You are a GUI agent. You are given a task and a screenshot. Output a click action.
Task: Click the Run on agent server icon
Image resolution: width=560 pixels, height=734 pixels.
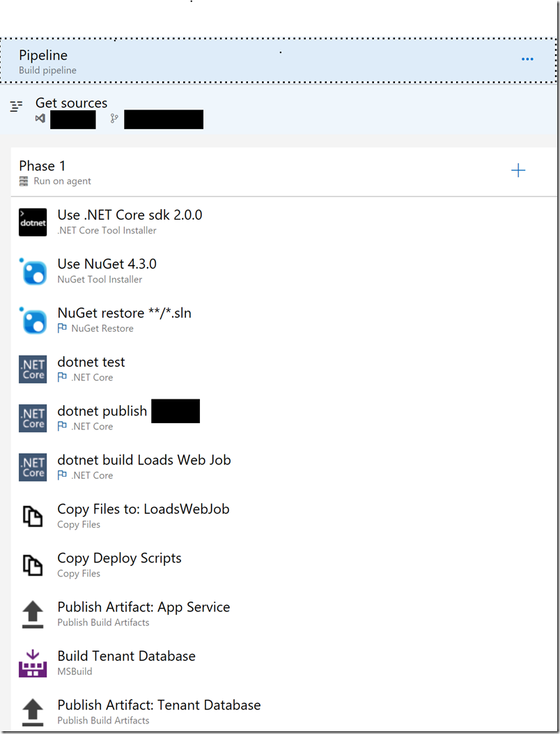(x=24, y=181)
